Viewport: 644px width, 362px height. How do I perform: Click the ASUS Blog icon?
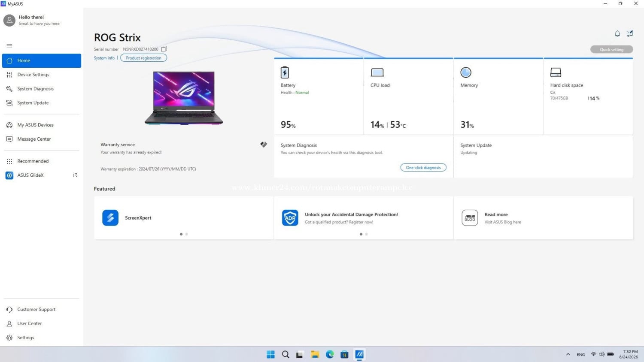point(470,218)
